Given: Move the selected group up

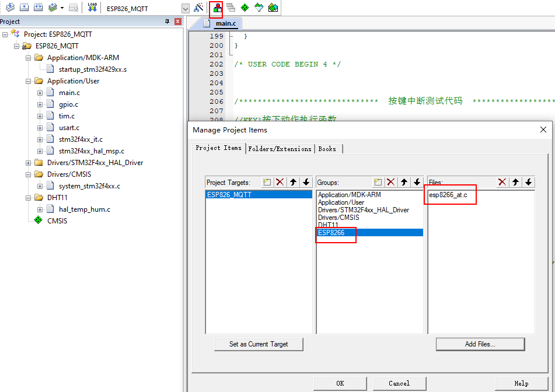Looking at the screenshot, I should point(404,182).
